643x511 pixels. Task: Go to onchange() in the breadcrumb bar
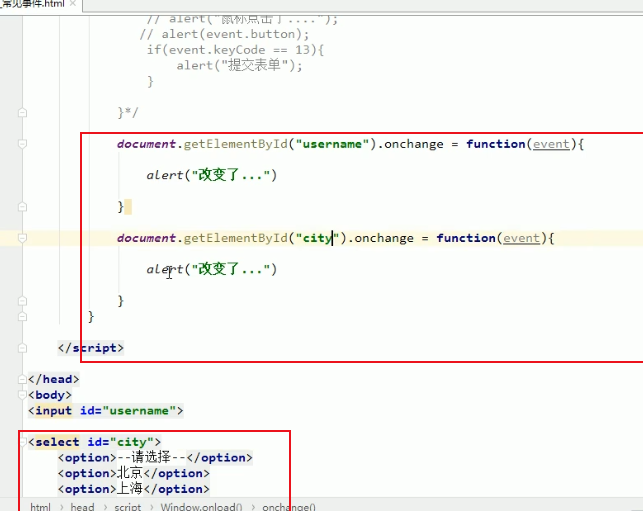point(289,506)
